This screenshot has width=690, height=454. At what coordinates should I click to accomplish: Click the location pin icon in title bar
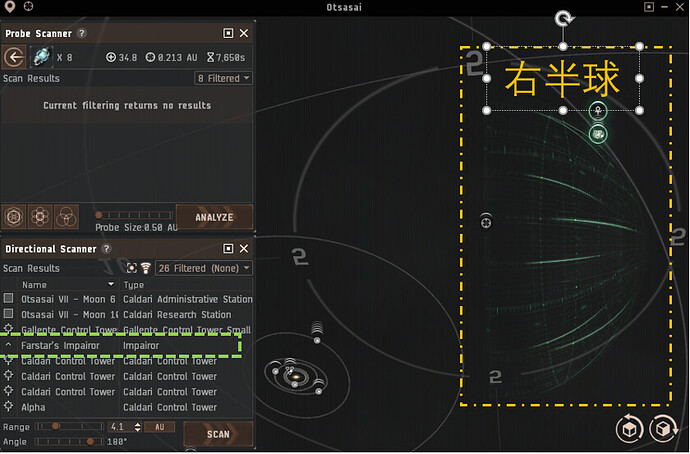coord(10,6)
